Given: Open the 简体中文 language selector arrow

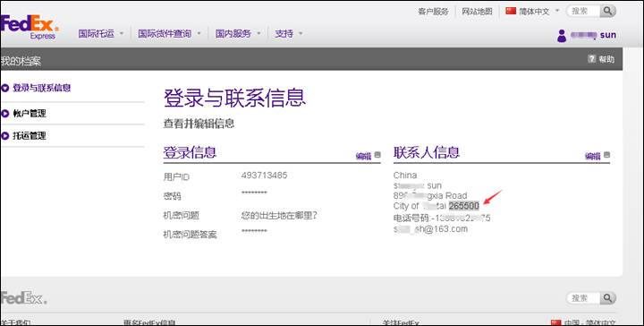Looking at the screenshot, I should coord(557,11).
